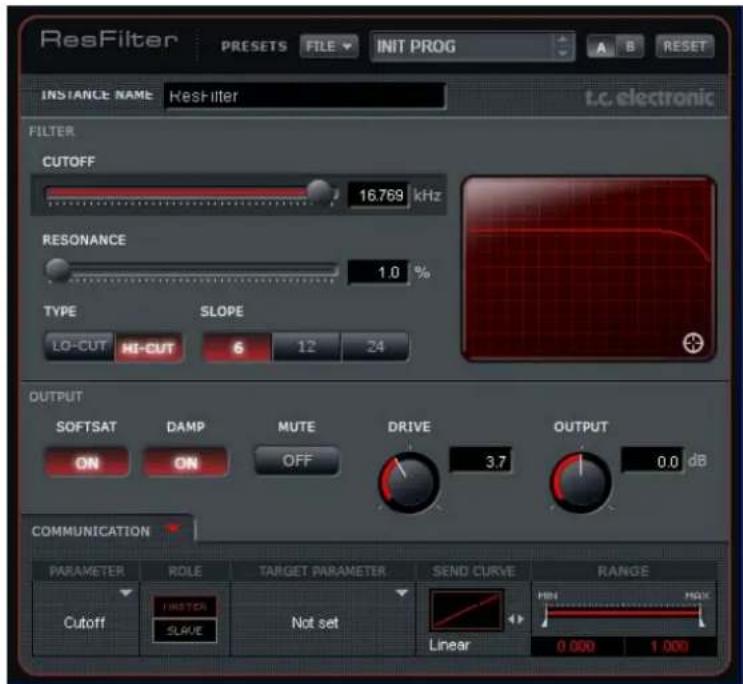Open the Parameter dropdown arrow above Cutoff
743x684 pixels.
126,593
